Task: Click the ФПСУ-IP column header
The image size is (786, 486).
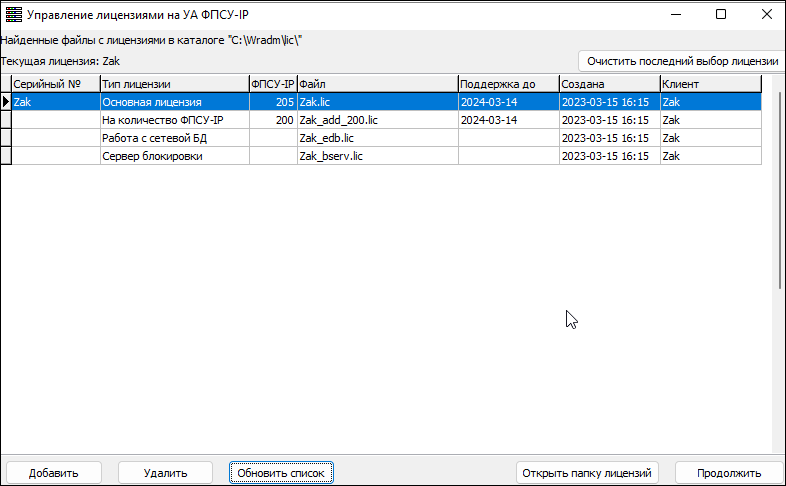Action: point(272,85)
